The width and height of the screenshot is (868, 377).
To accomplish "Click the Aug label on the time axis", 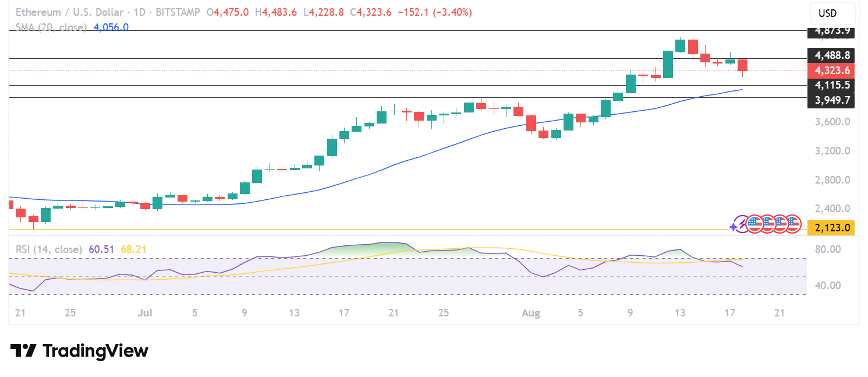I will click(530, 313).
